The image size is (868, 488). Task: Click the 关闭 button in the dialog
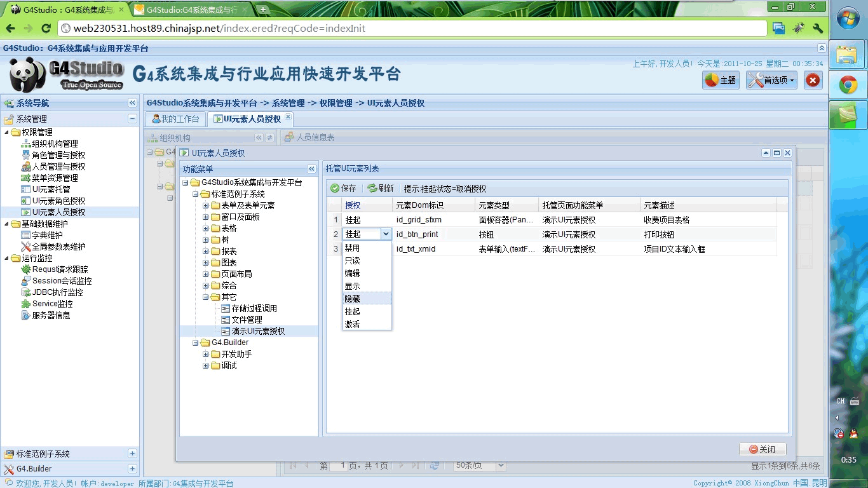point(763,449)
